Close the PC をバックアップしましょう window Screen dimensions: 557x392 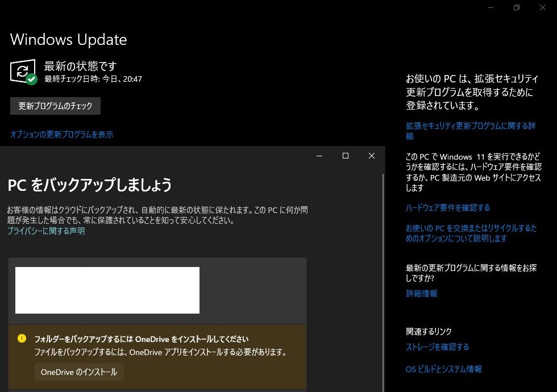pos(372,156)
